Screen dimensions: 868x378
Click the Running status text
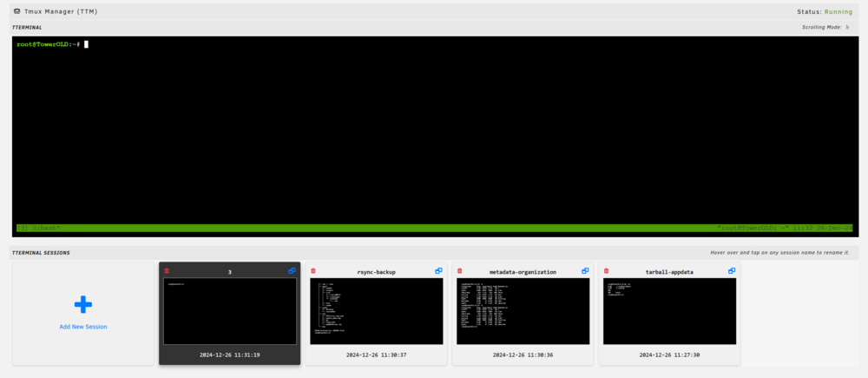838,11
